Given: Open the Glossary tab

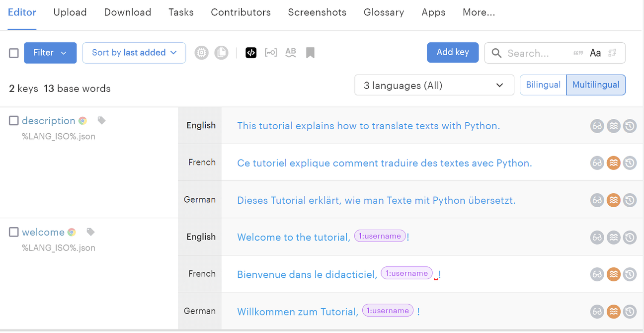Looking at the screenshot, I should point(384,12).
